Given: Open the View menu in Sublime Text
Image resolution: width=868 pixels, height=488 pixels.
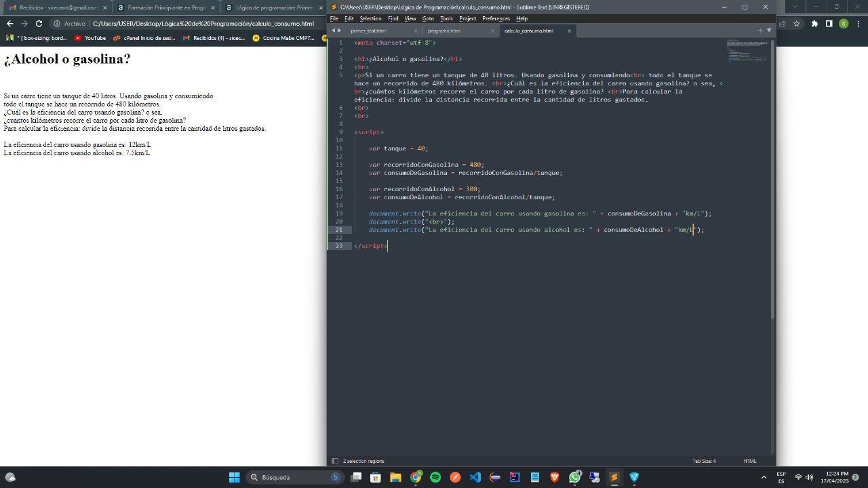Looking at the screenshot, I should [x=410, y=18].
